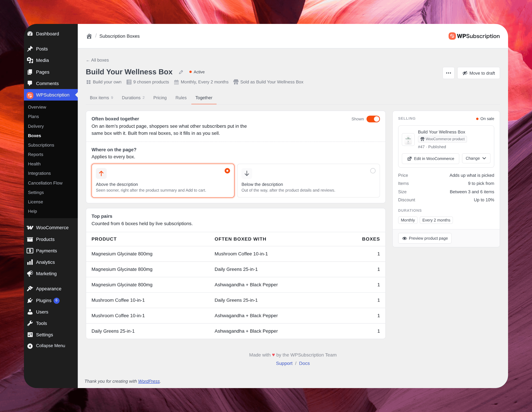Click the pencil edit icon beside box title
532x412 pixels.
(181, 72)
